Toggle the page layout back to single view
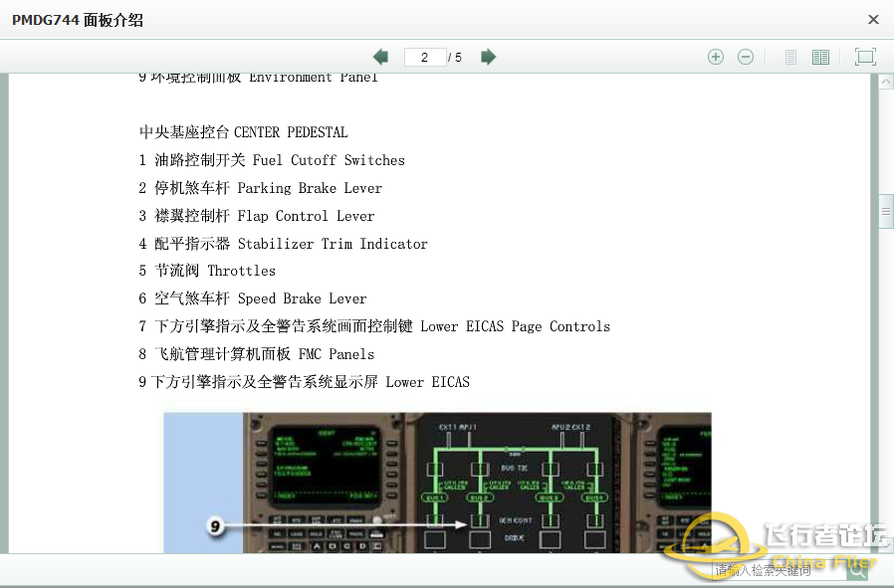This screenshot has height=588, width=894. (789, 57)
